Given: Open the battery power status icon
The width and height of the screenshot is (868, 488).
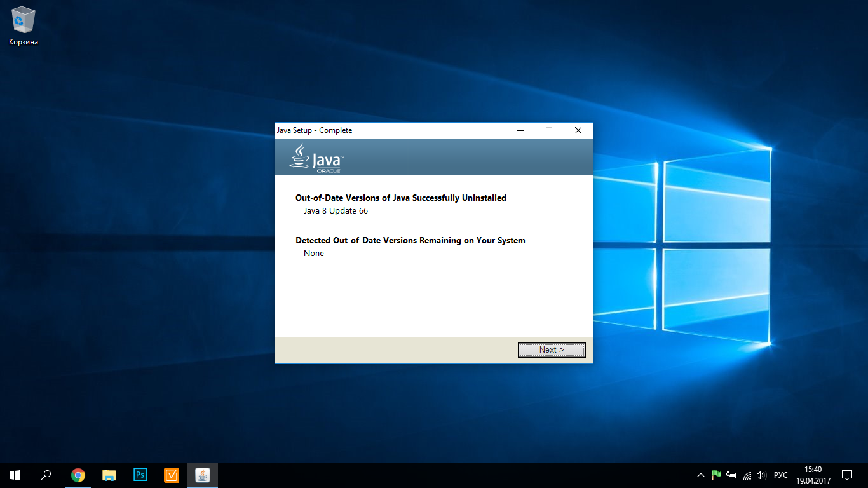Looking at the screenshot, I should [731, 475].
